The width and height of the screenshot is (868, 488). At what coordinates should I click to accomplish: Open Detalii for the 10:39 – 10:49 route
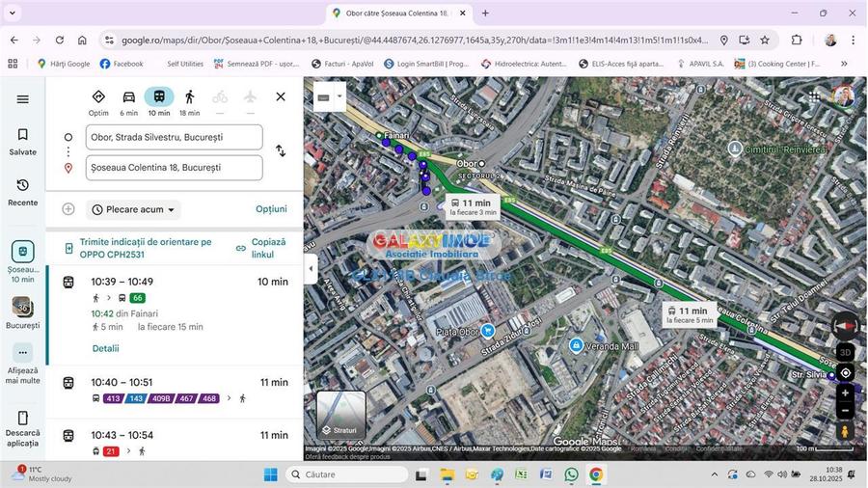[106, 348]
